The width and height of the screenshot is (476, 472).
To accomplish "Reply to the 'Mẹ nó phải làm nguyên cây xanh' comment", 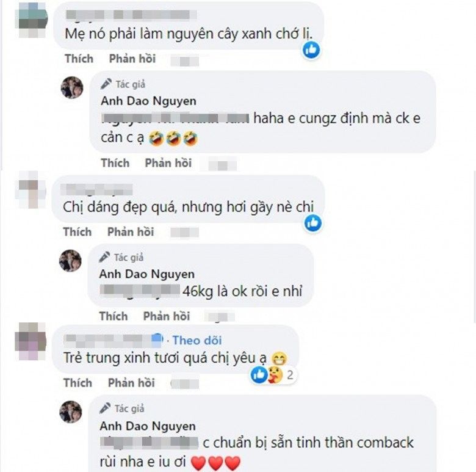I will pyautogui.click(x=132, y=59).
